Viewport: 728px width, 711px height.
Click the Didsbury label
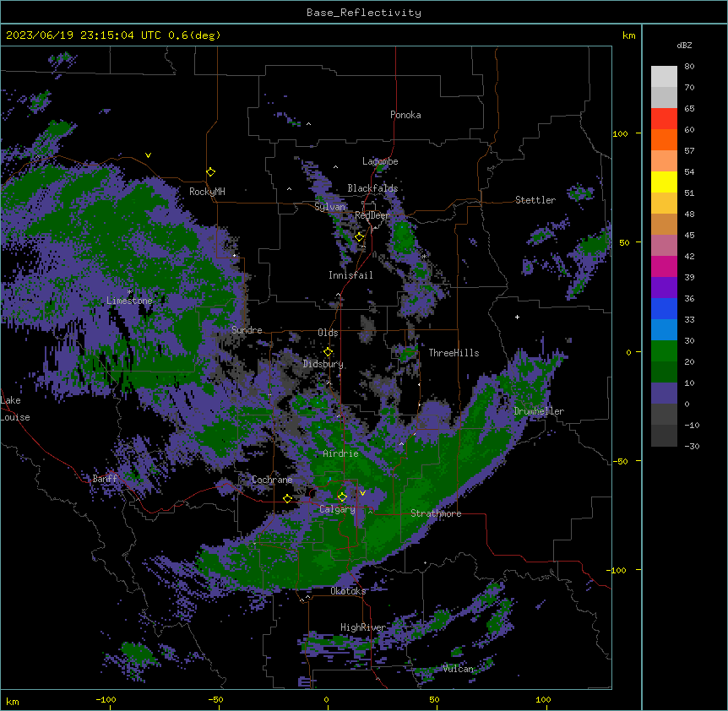point(323,364)
